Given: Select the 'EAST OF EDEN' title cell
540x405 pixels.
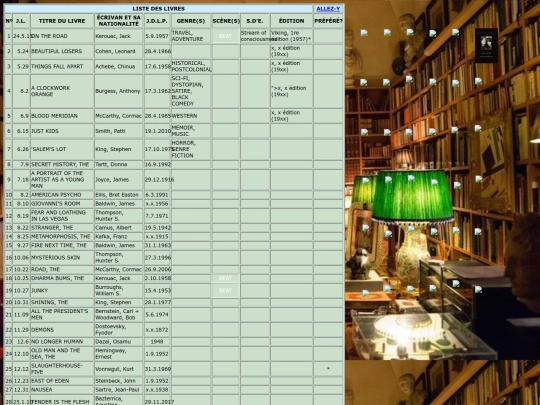Looking at the screenshot, I should (x=62, y=381).
